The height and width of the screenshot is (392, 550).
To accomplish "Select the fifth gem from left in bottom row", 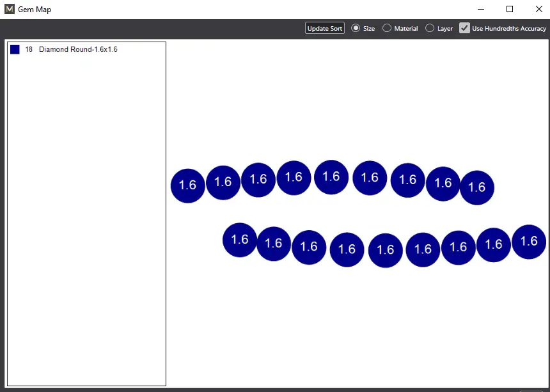I will click(x=386, y=250).
